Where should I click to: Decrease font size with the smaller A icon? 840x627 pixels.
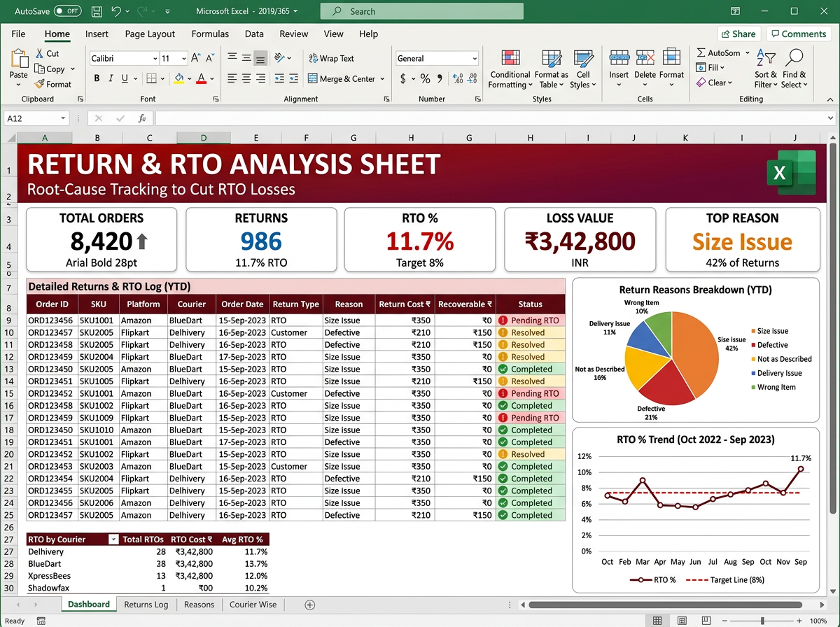(211, 58)
